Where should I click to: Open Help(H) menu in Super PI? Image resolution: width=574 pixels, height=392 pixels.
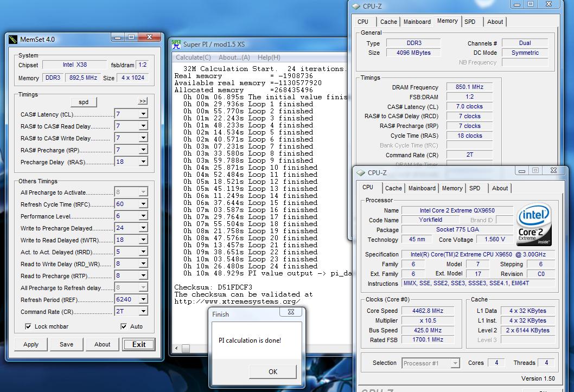tap(269, 57)
